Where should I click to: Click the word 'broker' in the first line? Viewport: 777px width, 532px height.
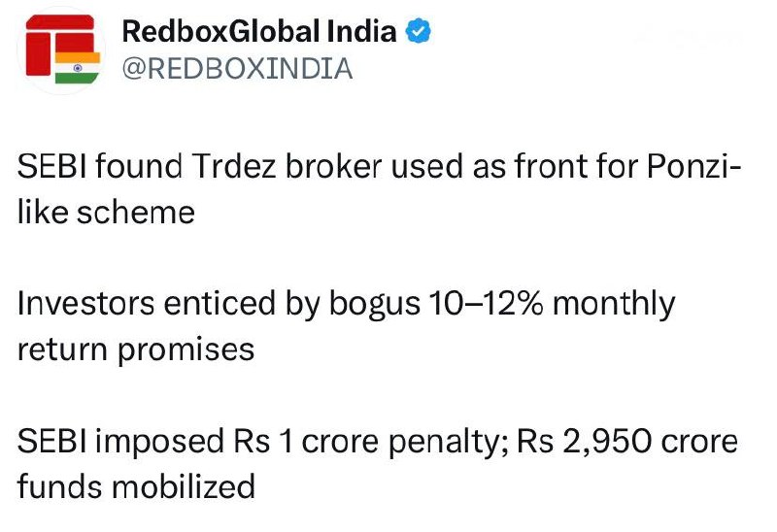tap(328, 167)
